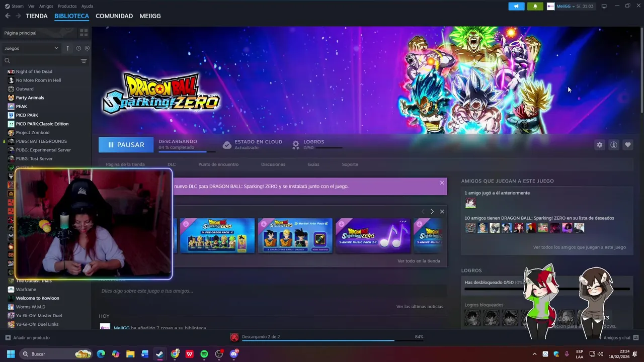This screenshot has width=644, height=362.
Task: View all friends who play this game
Action: tap(580, 247)
